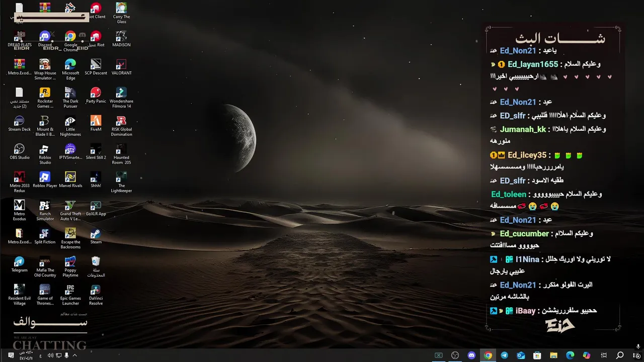Open the Discord desktop shortcut

point(45,39)
